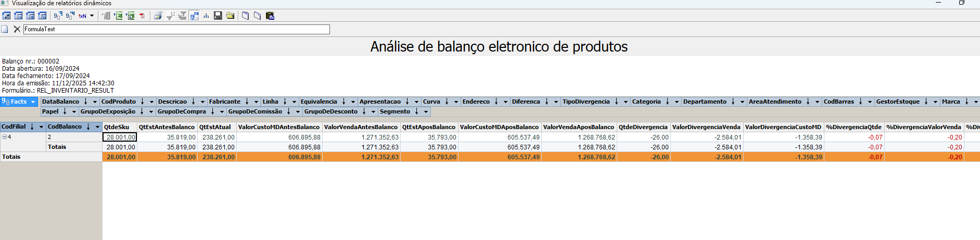Click the QtdeDivergencia column header
This screenshot has width=980, height=240.
[643, 127]
